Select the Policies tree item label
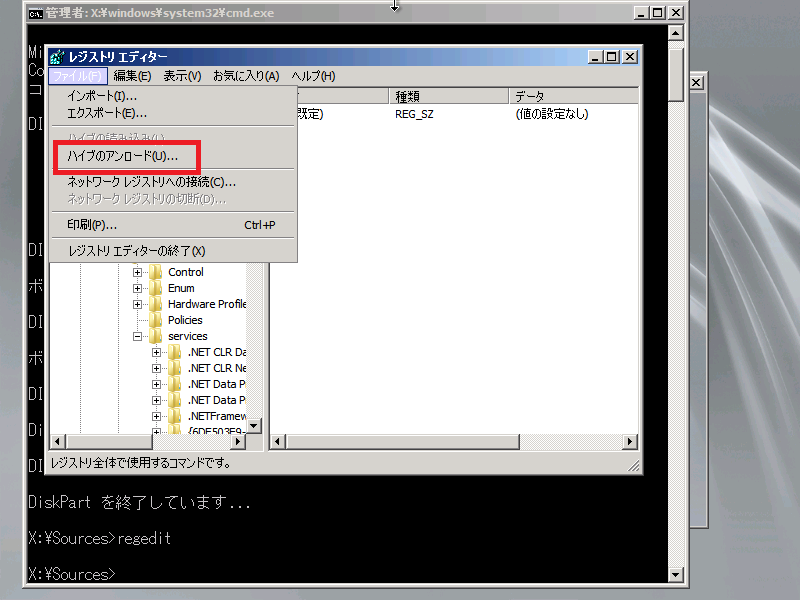This screenshot has height=600, width=800. pyautogui.click(x=185, y=320)
